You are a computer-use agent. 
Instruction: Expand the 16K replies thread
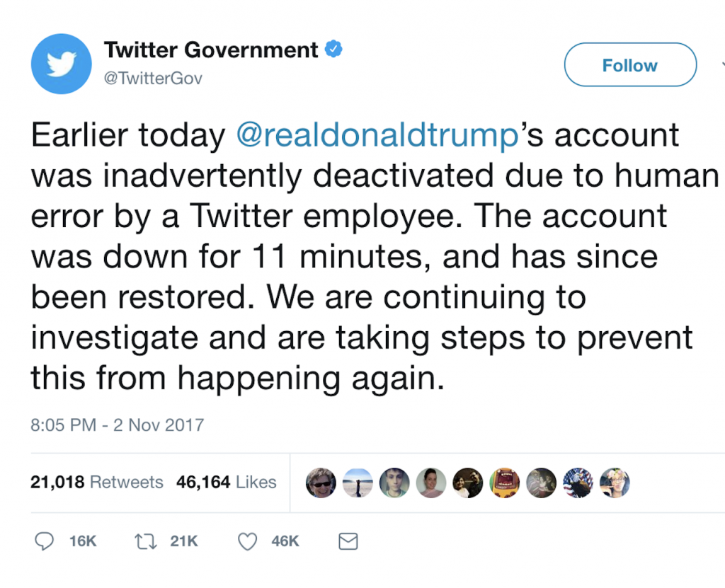tap(82, 541)
